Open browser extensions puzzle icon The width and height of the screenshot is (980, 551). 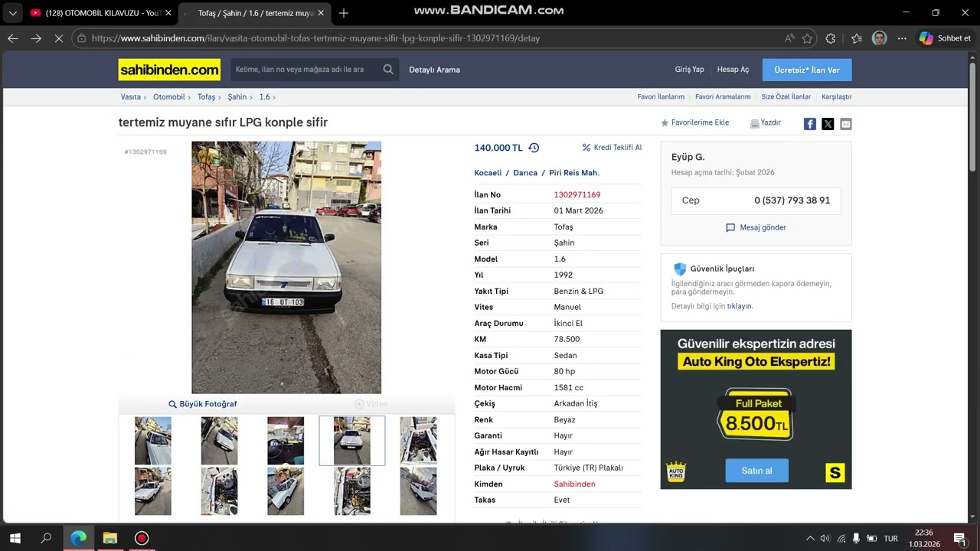tap(831, 38)
